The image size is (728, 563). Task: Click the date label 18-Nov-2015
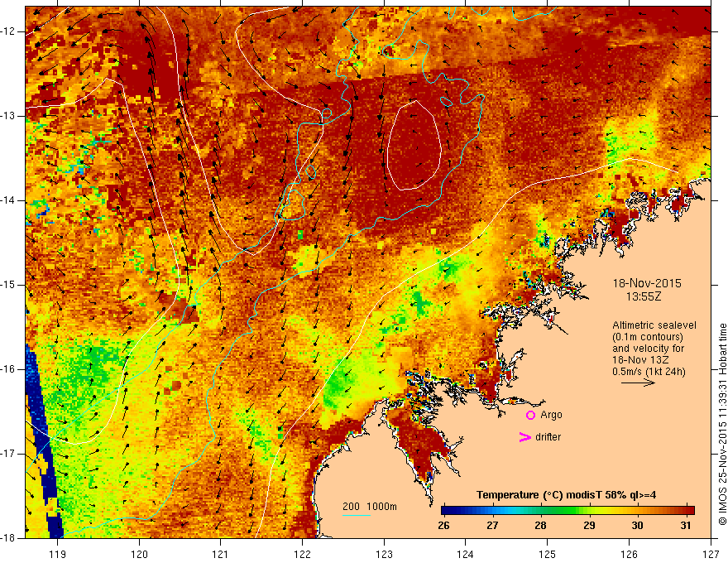coord(647,283)
